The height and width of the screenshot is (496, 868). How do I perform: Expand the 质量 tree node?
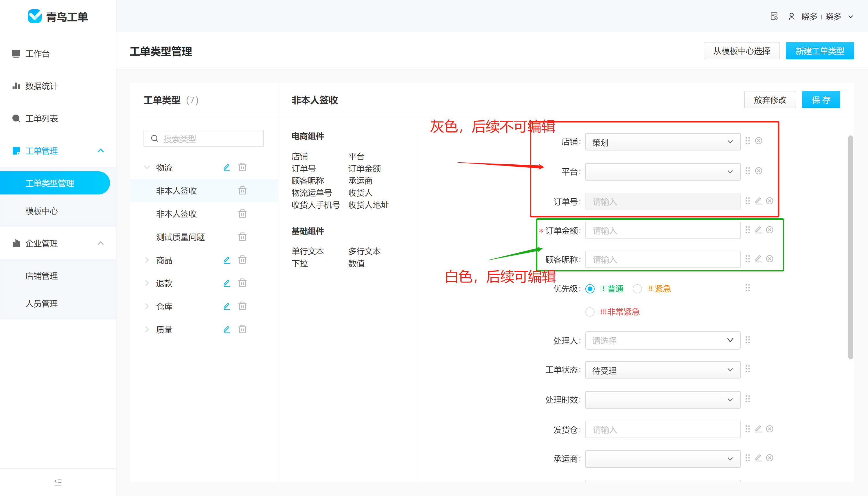point(147,330)
